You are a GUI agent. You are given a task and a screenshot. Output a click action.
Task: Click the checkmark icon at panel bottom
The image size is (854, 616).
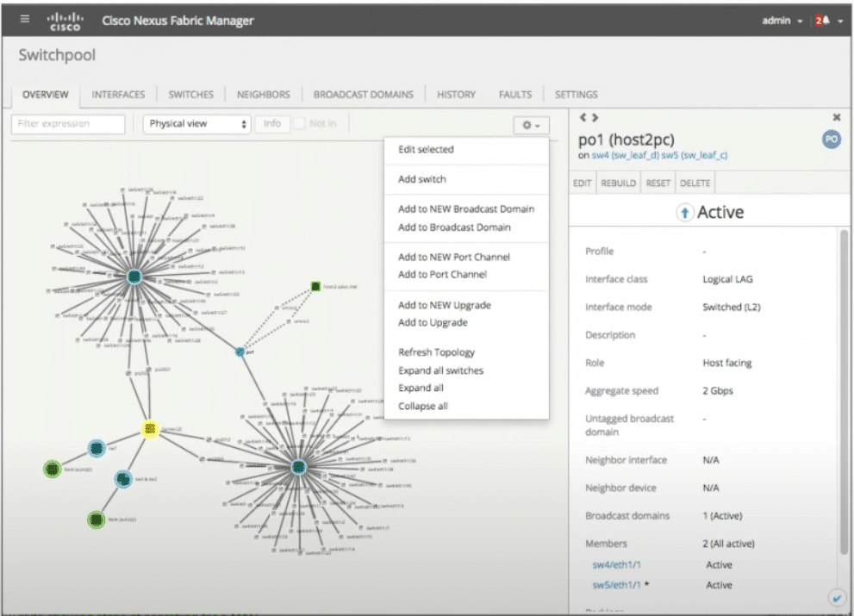[837, 598]
